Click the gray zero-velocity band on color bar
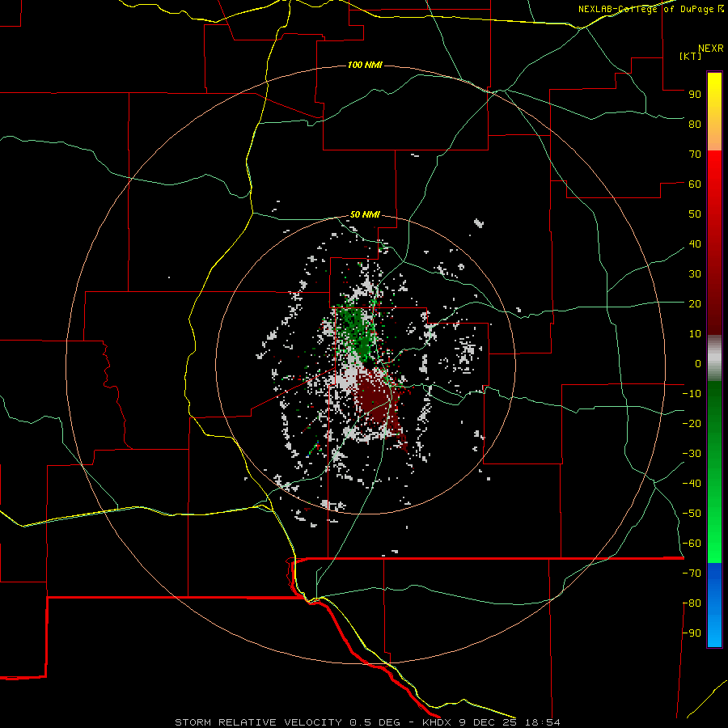This screenshot has height=728, width=728. pyautogui.click(x=714, y=358)
